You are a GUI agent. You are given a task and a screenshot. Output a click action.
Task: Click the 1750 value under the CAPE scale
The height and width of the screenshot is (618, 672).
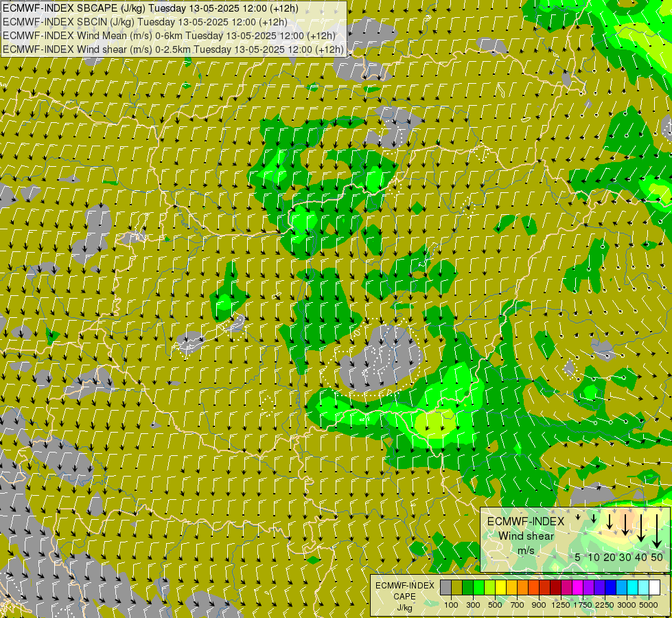click(x=583, y=605)
